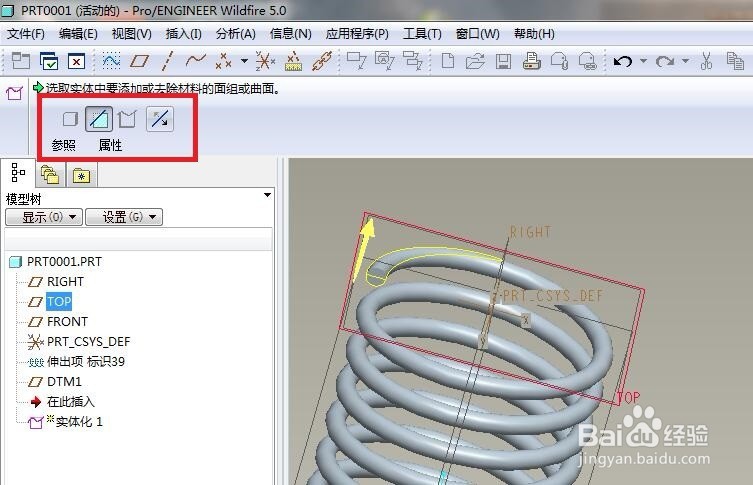
Task: Open the 属性 panel tab
Action: click(x=110, y=145)
